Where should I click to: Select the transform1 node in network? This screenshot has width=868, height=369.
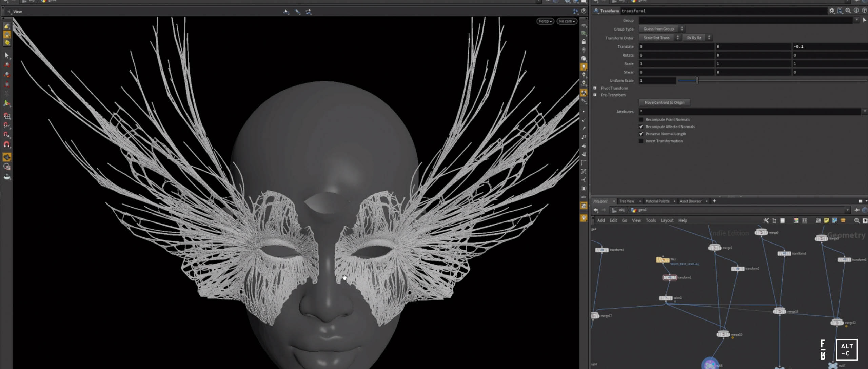click(669, 278)
